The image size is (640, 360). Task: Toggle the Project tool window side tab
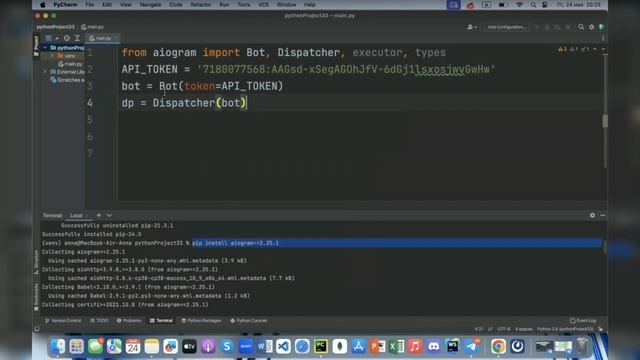tap(36, 45)
